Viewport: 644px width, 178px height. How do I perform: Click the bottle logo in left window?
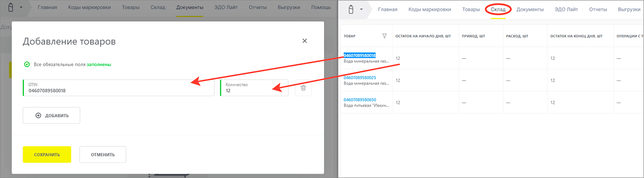pos(11,7)
